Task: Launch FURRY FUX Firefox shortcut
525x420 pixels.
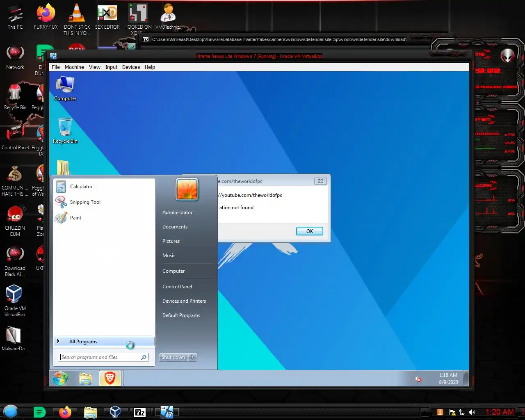Action: (x=46, y=16)
